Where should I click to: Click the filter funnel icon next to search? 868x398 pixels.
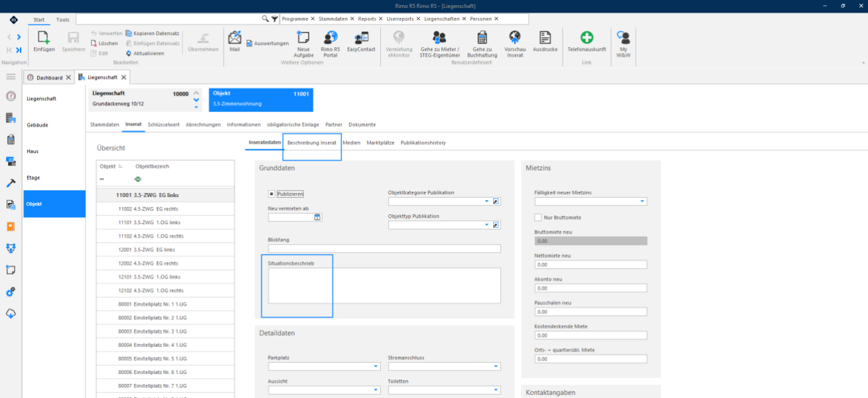click(275, 19)
